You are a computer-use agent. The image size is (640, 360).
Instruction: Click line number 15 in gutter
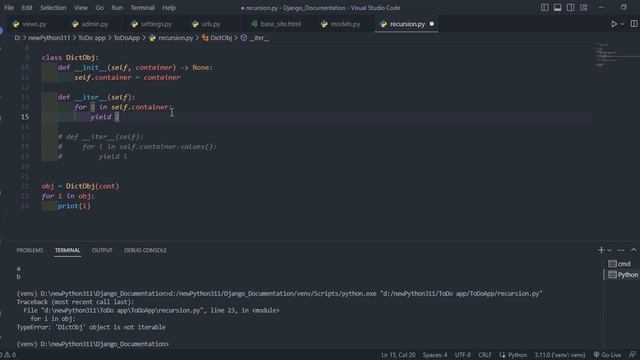coord(25,117)
